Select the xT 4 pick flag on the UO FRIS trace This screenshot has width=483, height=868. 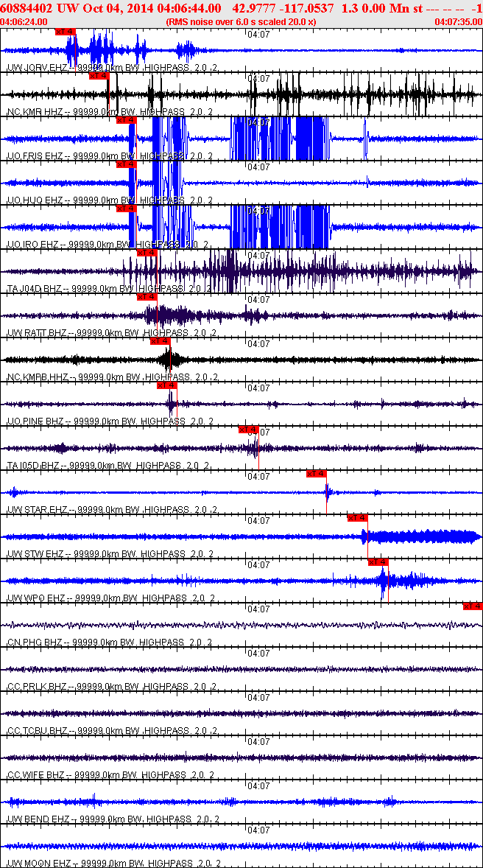[126, 120]
